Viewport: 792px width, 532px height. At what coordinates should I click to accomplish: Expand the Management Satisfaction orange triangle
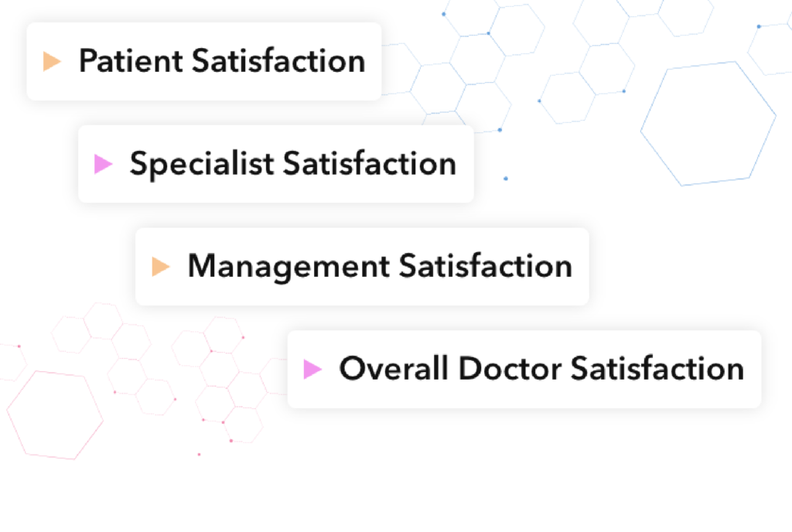pos(161,267)
